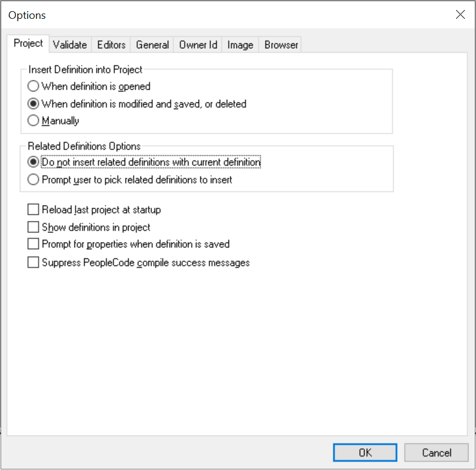Enable 'Reload last project at startup'
Image resolution: width=476 pixels, height=470 pixels.
click(33, 209)
